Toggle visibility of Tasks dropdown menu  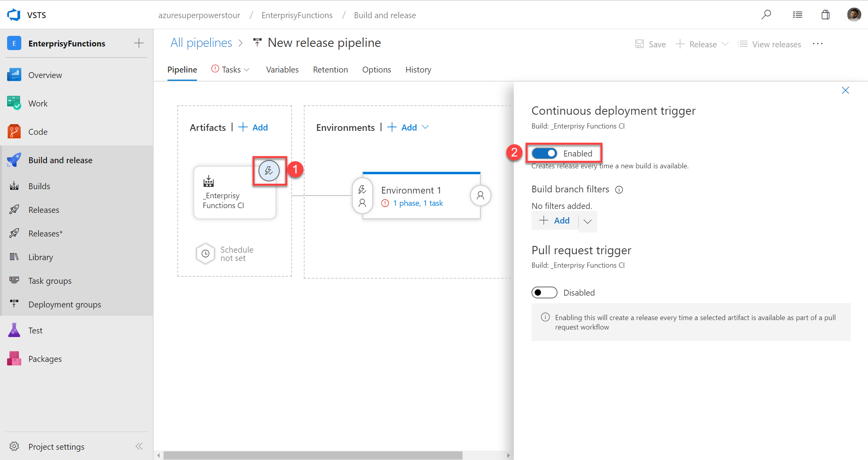coord(248,69)
